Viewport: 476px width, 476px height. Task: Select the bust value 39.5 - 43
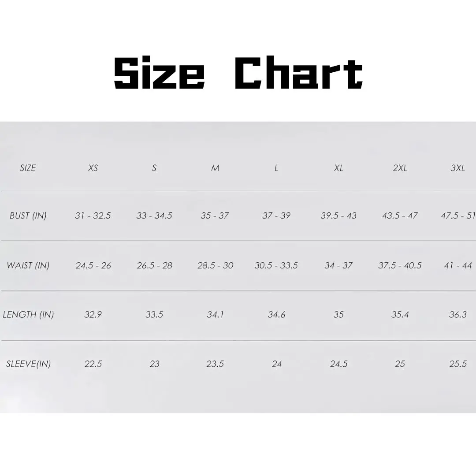[338, 216]
